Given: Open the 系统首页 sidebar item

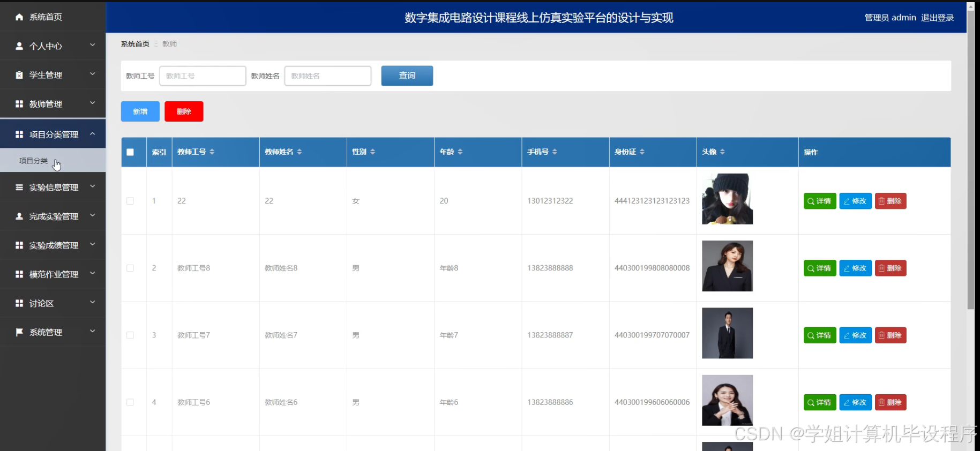Looking at the screenshot, I should click(53, 17).
